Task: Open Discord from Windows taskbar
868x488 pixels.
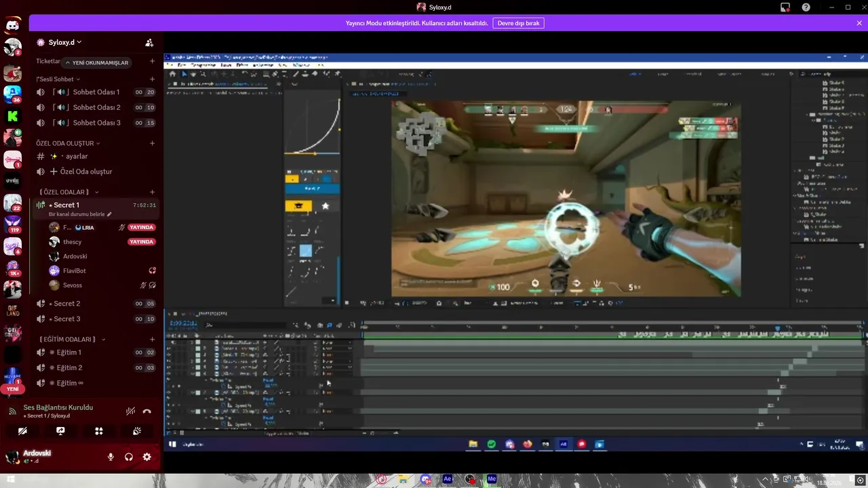Action: [x=425, y=479]
